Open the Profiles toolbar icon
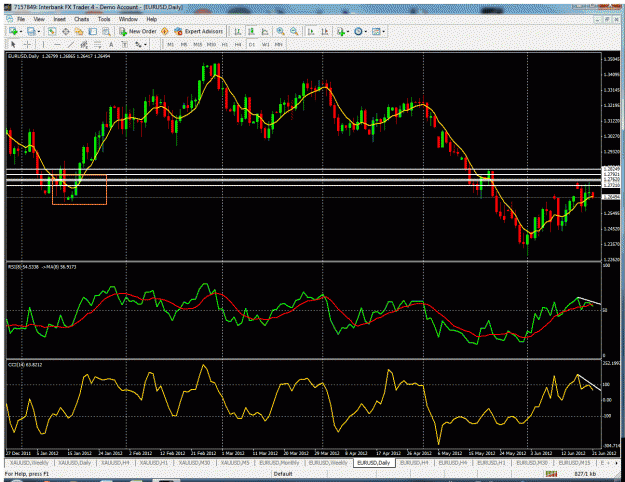Screen dimensions: 625x482 pyautogui.click(x=31, y=31)
